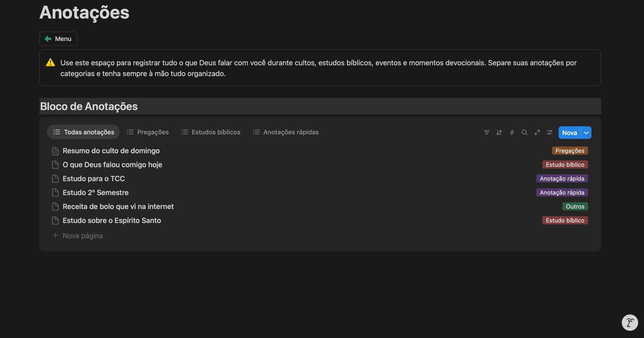Open database in full page icon
644x338 pixels.
tap(537, 132)
